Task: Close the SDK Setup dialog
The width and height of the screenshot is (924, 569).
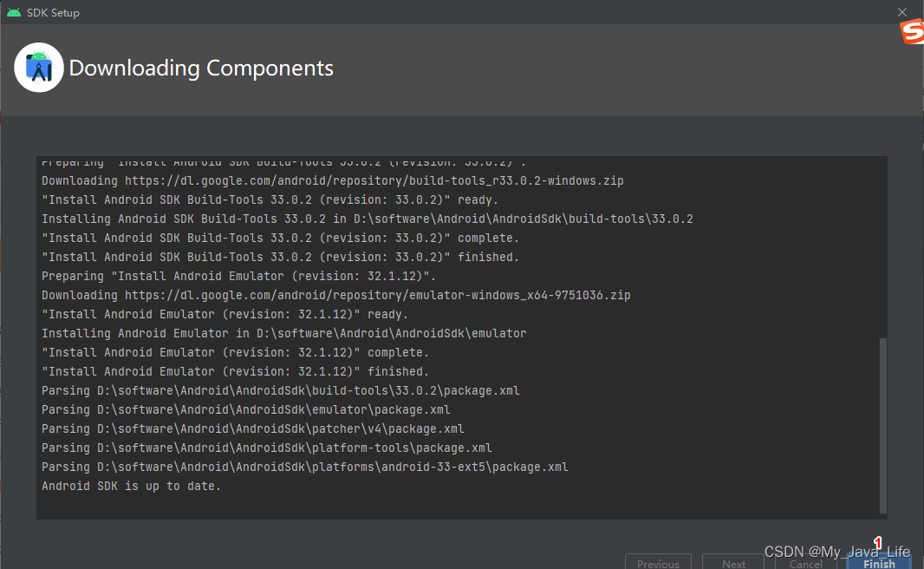Action: (901, 12)
